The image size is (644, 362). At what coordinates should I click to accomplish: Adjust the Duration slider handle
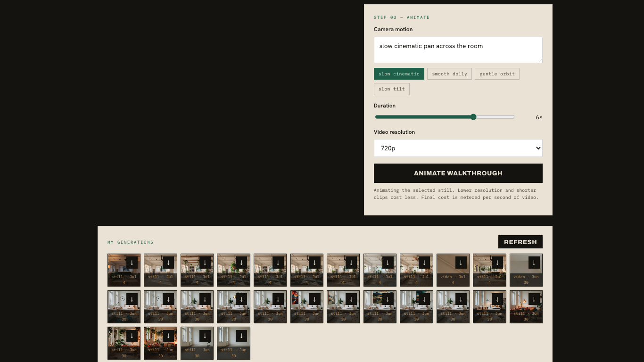[x=473, y=117]
